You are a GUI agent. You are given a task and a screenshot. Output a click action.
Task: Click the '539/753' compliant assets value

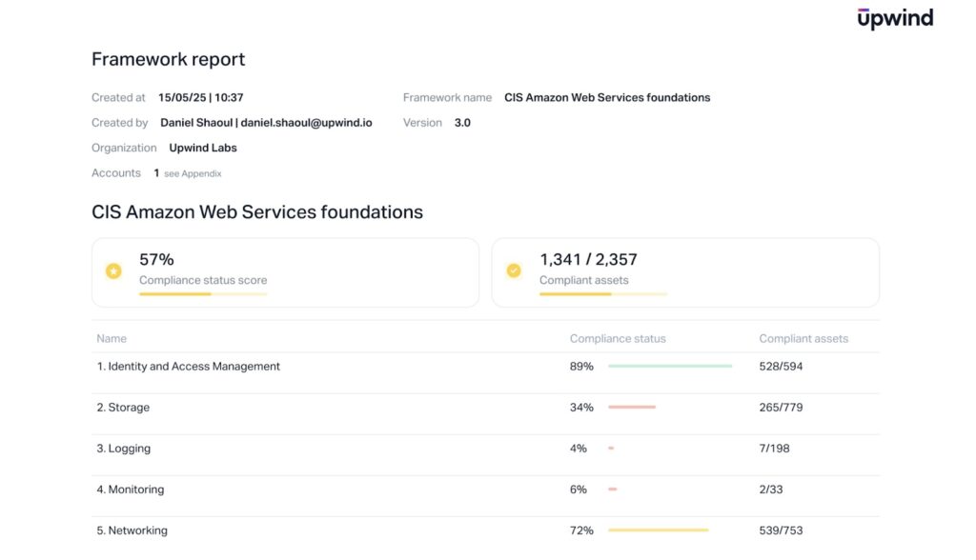coord(781,530)
